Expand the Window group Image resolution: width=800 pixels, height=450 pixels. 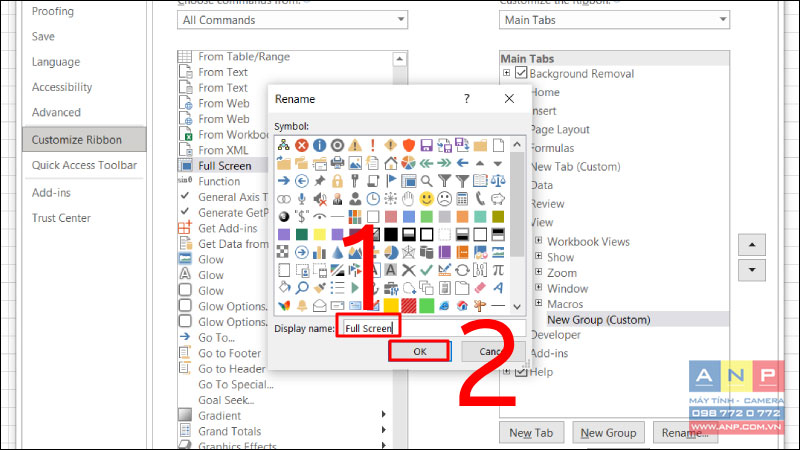538,287
